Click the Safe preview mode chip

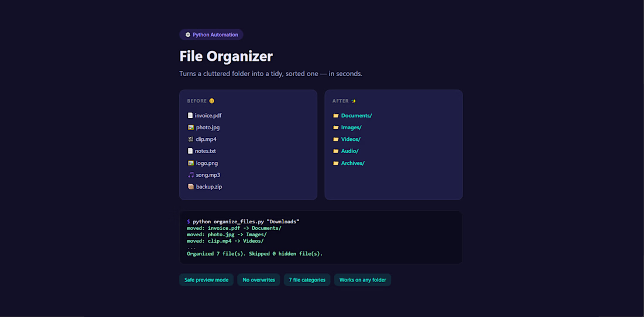[207, 280]
